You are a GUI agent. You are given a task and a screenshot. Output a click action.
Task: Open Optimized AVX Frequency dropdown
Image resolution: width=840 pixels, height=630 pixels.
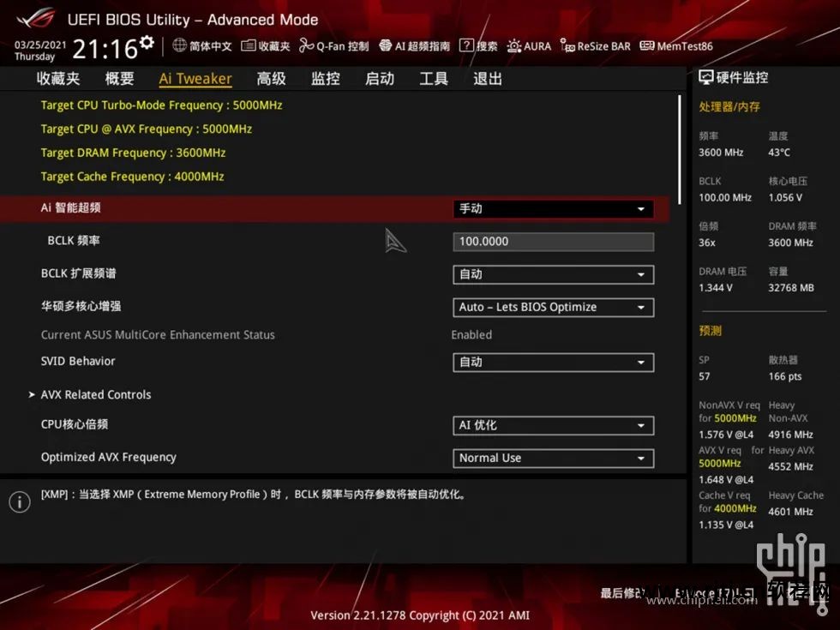554,458
